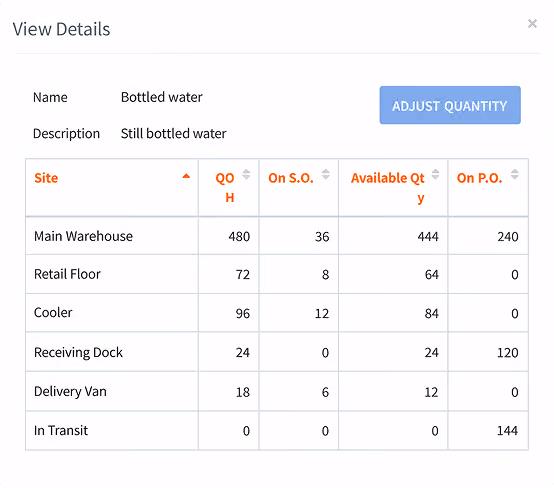Select the Receiving Dock site row
This screenshot has height=488, width=554.
pyautogui.click(x=277, y=352)
